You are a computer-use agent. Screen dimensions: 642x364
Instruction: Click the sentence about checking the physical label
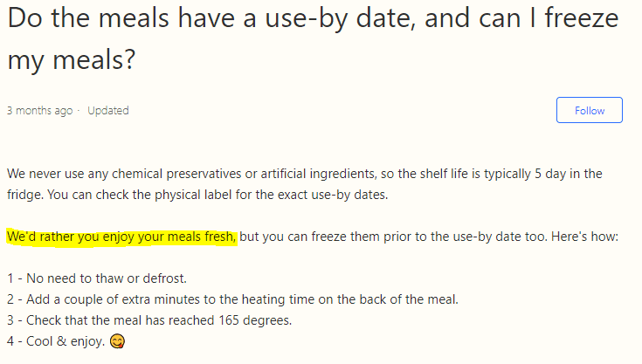point(217,195)
